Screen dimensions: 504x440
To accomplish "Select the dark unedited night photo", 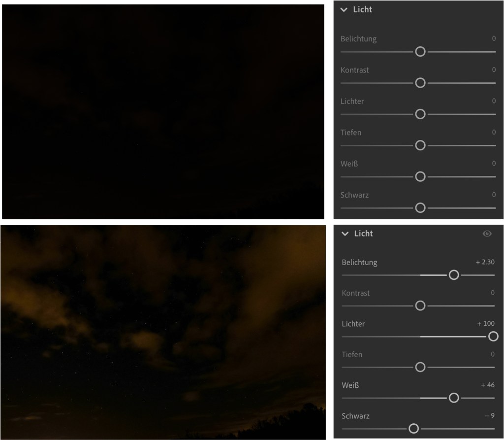I will pos(163,111).
